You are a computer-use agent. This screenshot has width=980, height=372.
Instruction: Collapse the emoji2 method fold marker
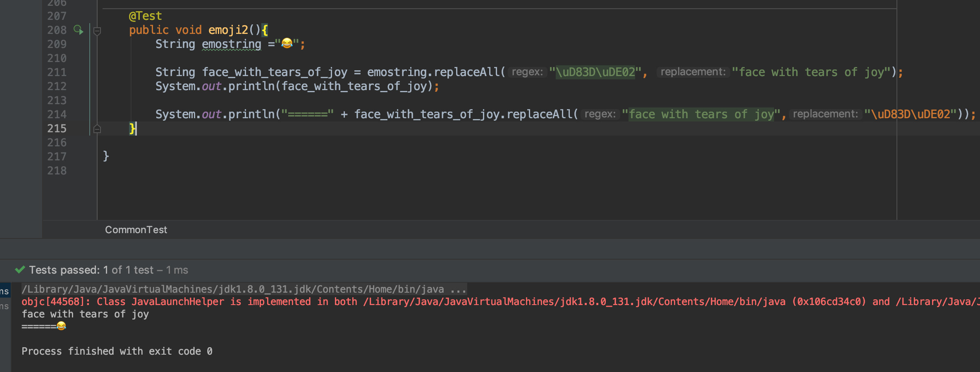tap(97, 31)
